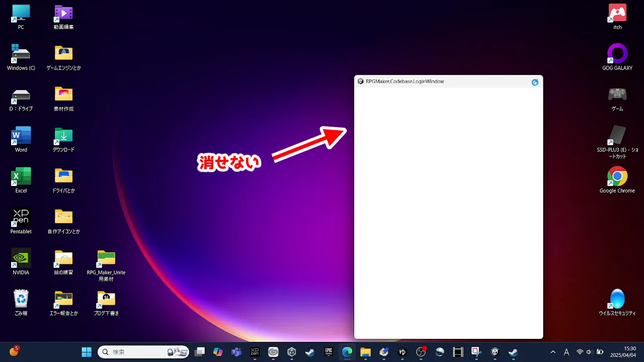Launch the XP Pen app from the taskbar
The height and width of the screenshot is (362, 644).
[255, 352]
